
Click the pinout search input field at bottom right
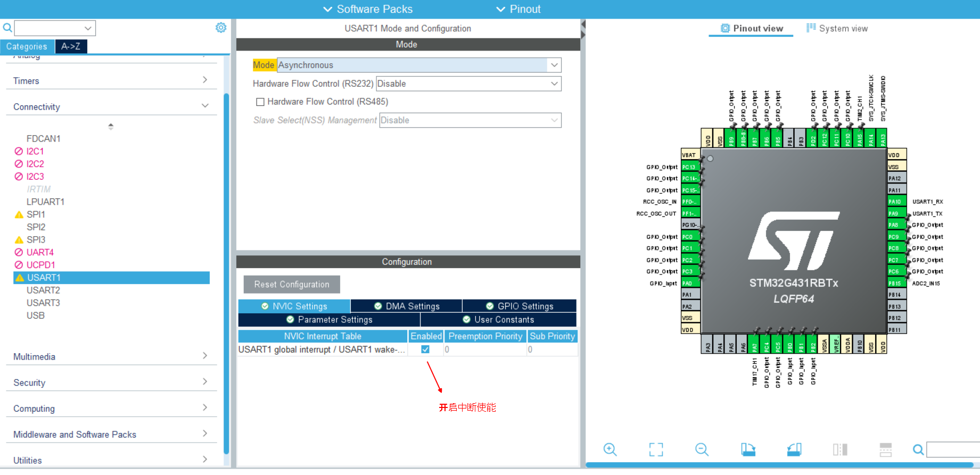(x=953, y=450)
